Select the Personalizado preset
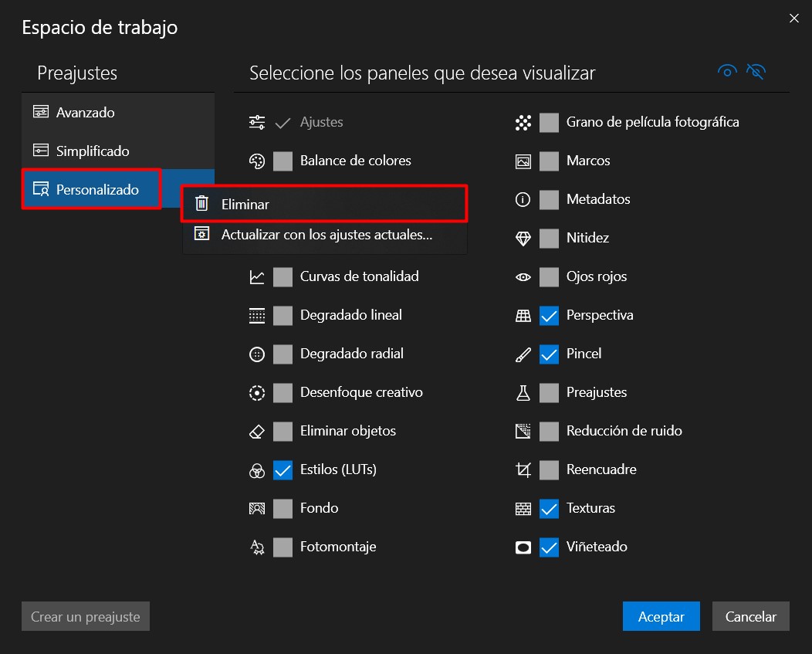This screenshot has width=812, height=654. point(118,189)
